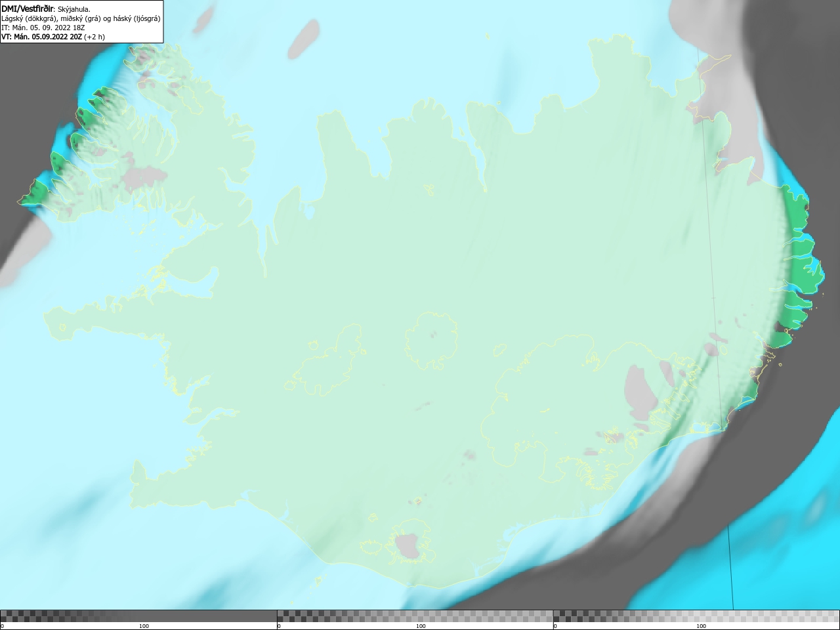Click the "Lágský (dökkgrá), miðský (grá)" legend description line
Screen dimensions: 840x630
(81, 18)
